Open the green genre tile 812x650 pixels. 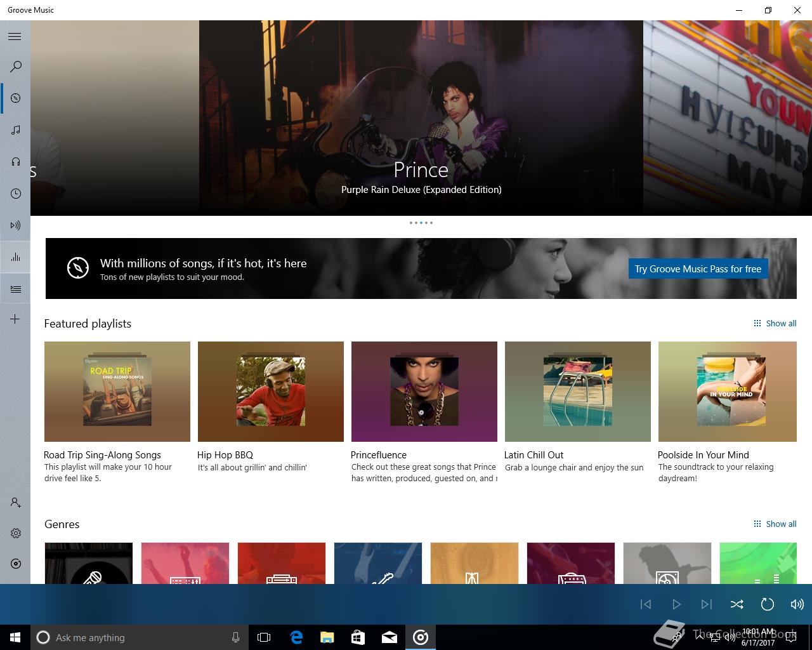[758, 563]
